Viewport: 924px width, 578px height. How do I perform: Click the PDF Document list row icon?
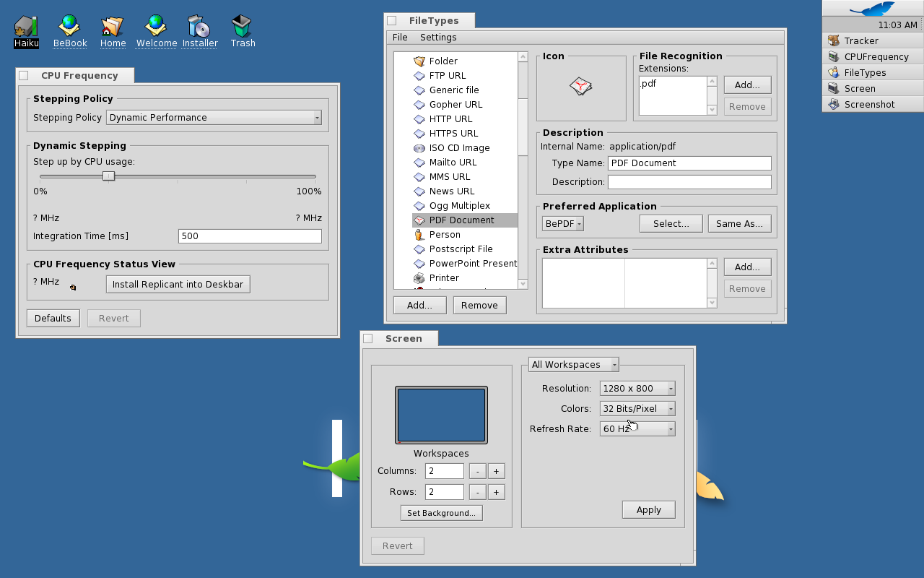coord(419,220)
